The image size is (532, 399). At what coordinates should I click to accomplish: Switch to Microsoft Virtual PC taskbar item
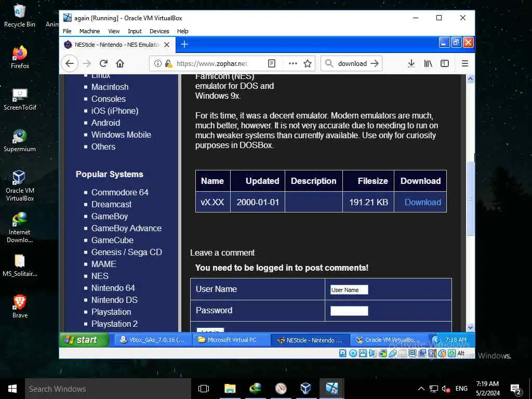point(232,340)
